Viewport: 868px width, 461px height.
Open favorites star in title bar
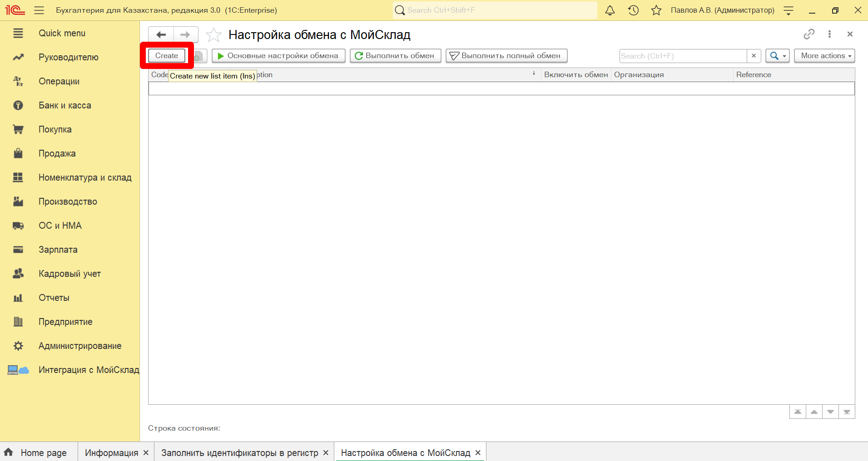point(656,10)
